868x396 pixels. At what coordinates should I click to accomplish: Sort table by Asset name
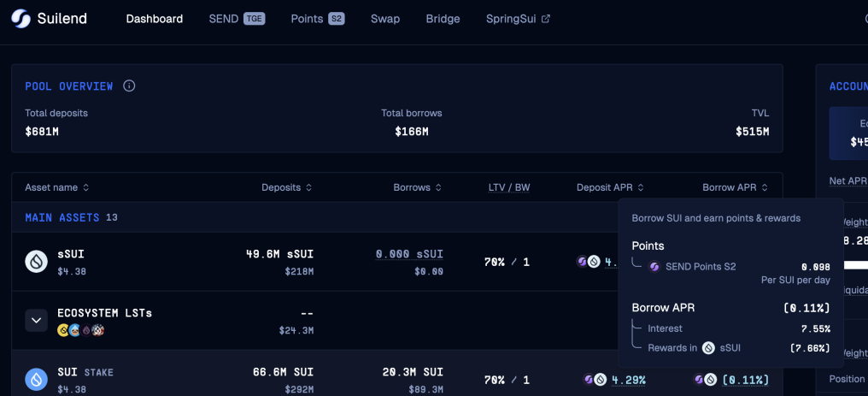[56, 187]
